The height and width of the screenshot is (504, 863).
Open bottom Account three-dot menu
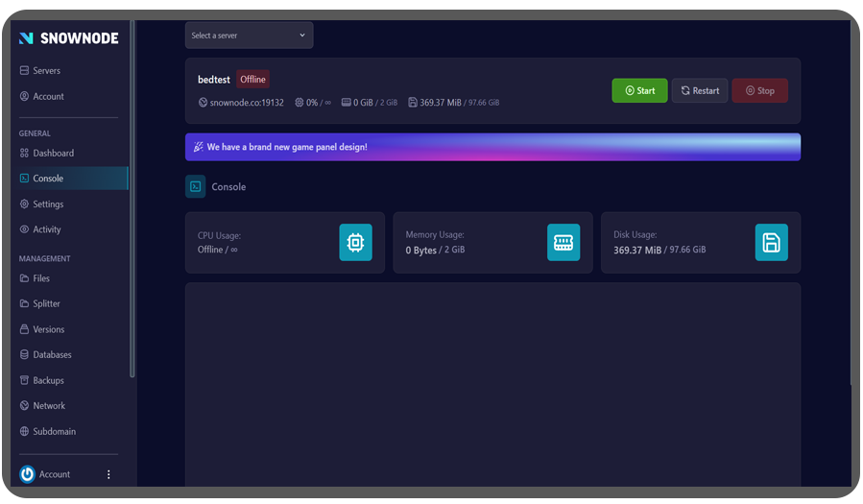(x=108, y=474)
